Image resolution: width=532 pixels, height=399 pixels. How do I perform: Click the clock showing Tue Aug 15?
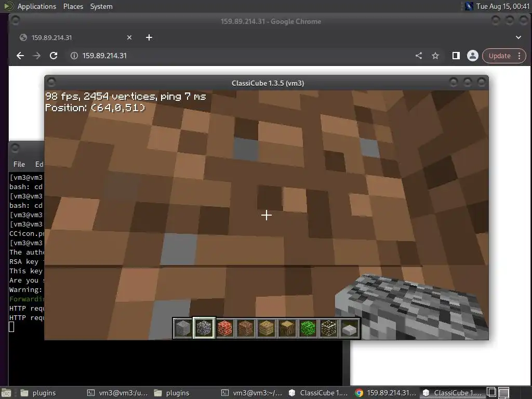(x=503, y=6)
